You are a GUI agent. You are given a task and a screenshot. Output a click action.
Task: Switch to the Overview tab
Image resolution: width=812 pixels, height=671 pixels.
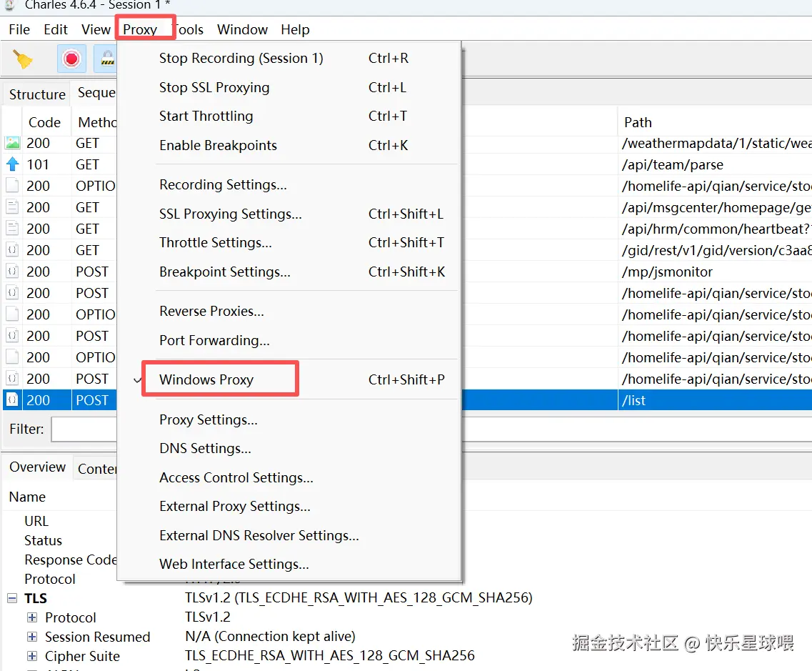tap(37, 467)
